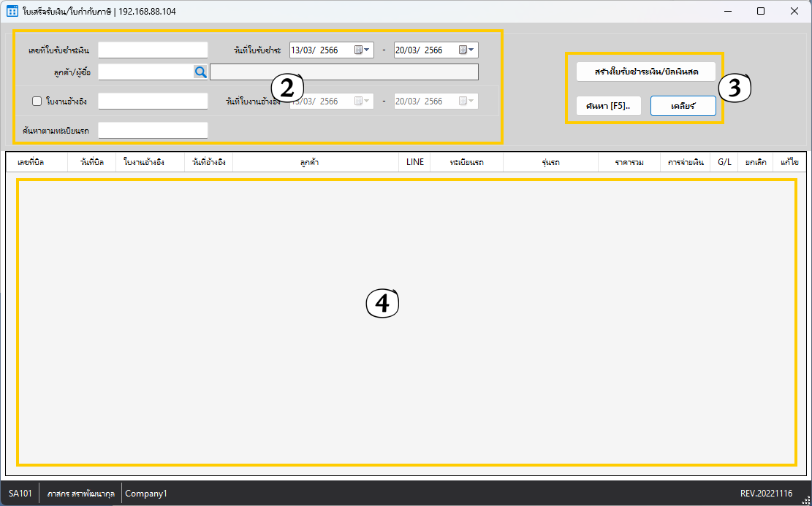
Task: Select the ทะเบียนรถ column header
Action: pos(466,162)
